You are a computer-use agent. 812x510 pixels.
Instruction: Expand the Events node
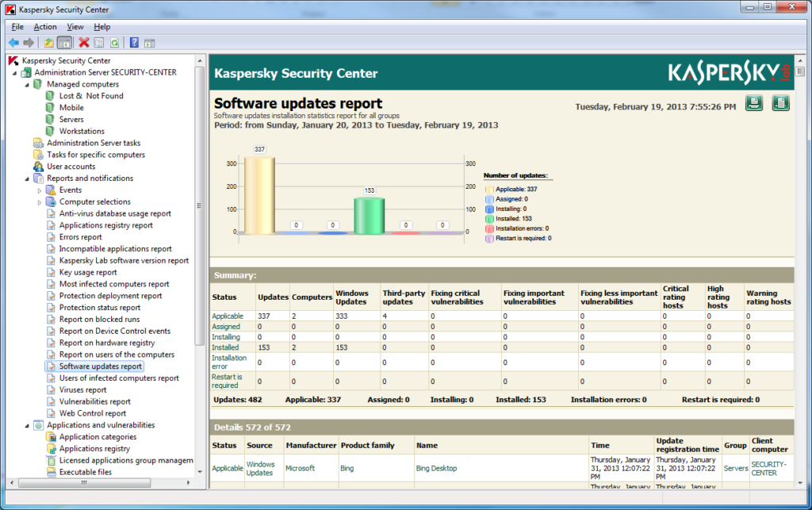[40, 190]
